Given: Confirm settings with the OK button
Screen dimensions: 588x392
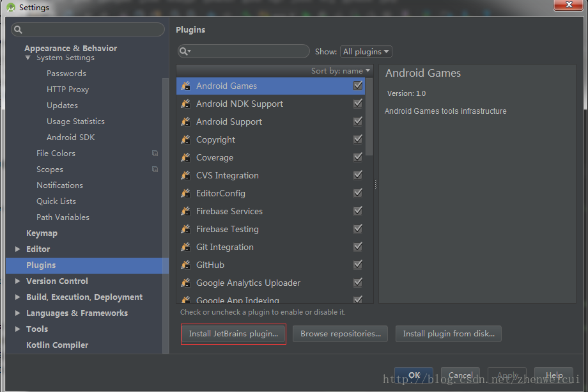Looking at the screenshot, I should [x=414, y=375].
